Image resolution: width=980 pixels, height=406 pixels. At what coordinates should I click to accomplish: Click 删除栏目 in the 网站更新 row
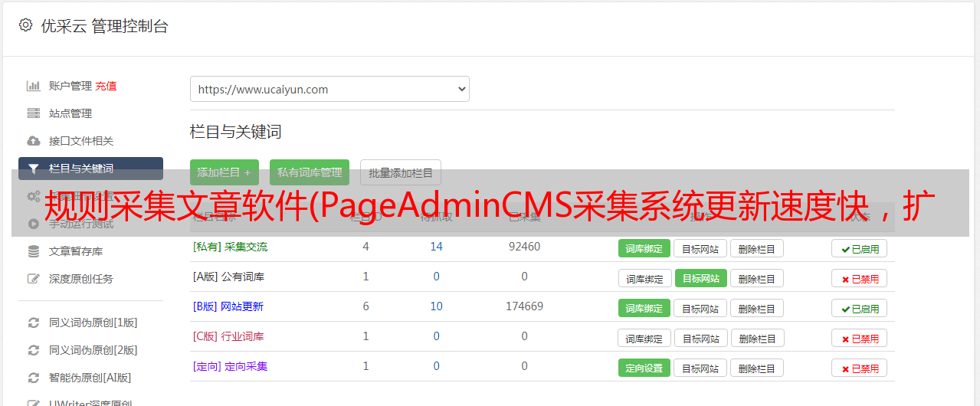click(x=756, y=308)
